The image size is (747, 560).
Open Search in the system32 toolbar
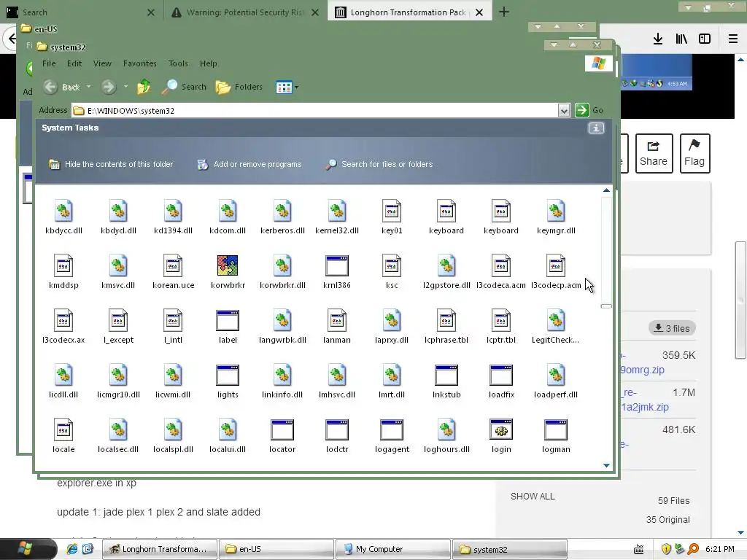tap(185, 87)
